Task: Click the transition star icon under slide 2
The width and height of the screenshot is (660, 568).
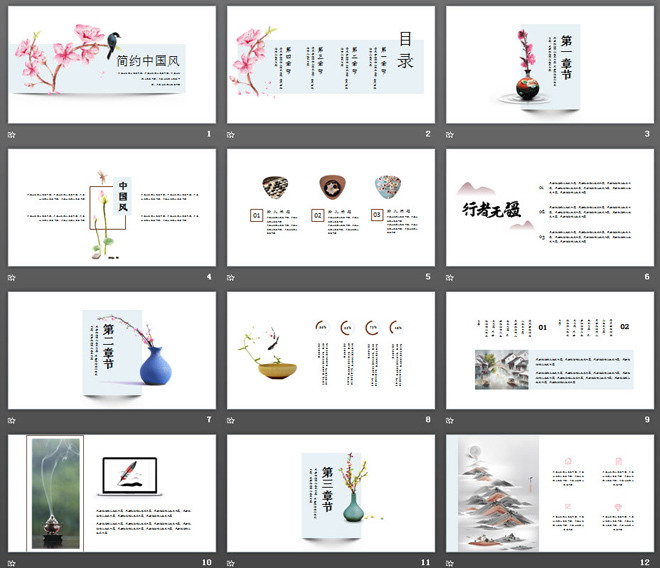Action: (x=231, y=134)
